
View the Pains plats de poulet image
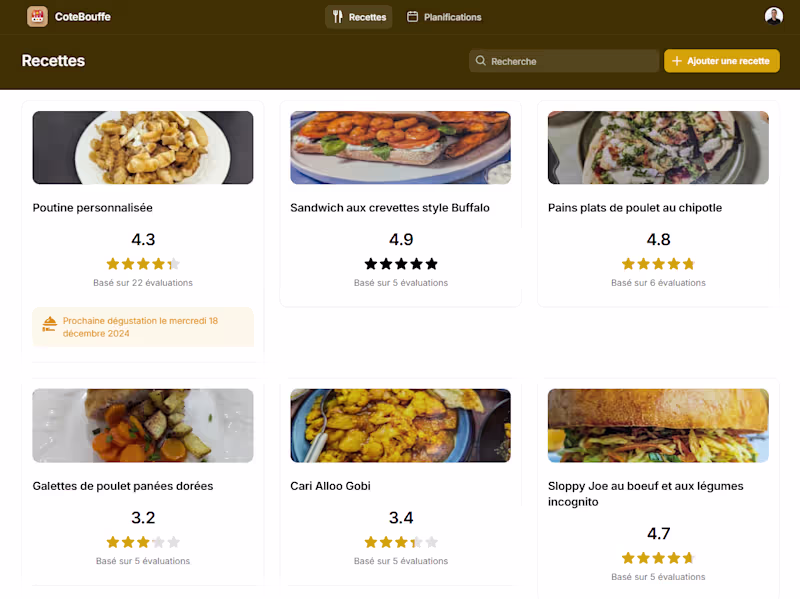pyautogui.click(x=658, y=148)
